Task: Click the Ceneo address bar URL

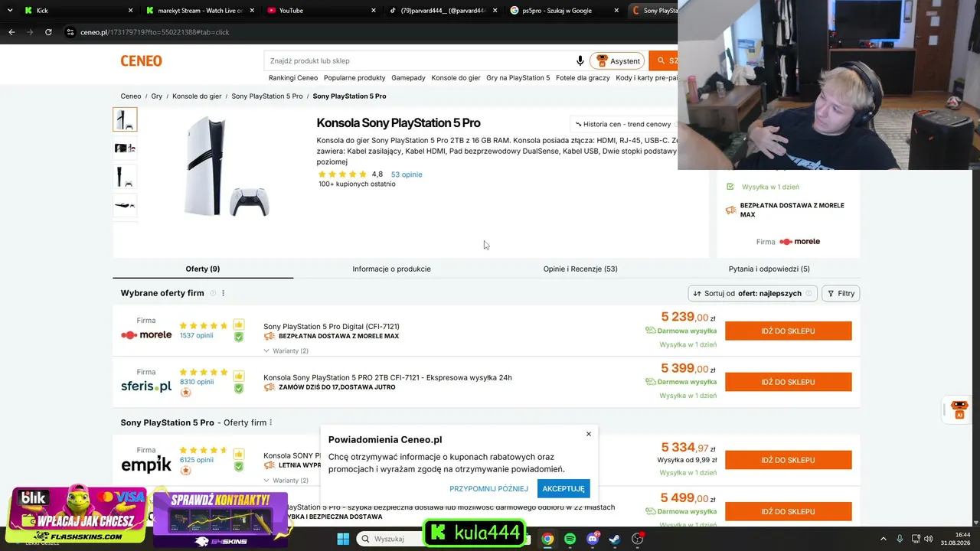Action: (x=155, y=32)
